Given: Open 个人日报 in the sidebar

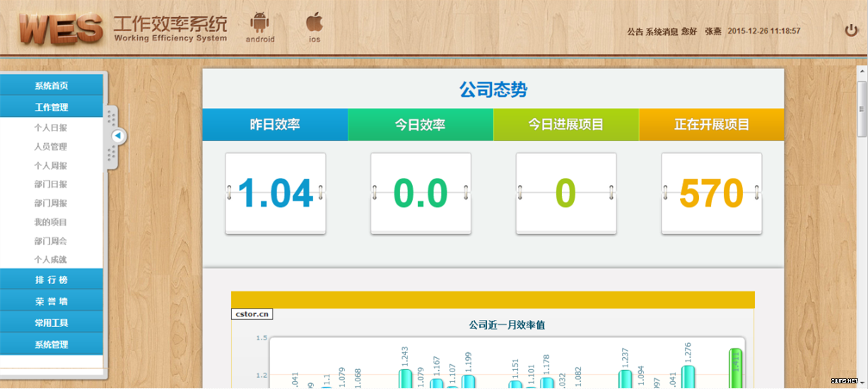Looking at the screenshot, I should [x=51, y=128].
